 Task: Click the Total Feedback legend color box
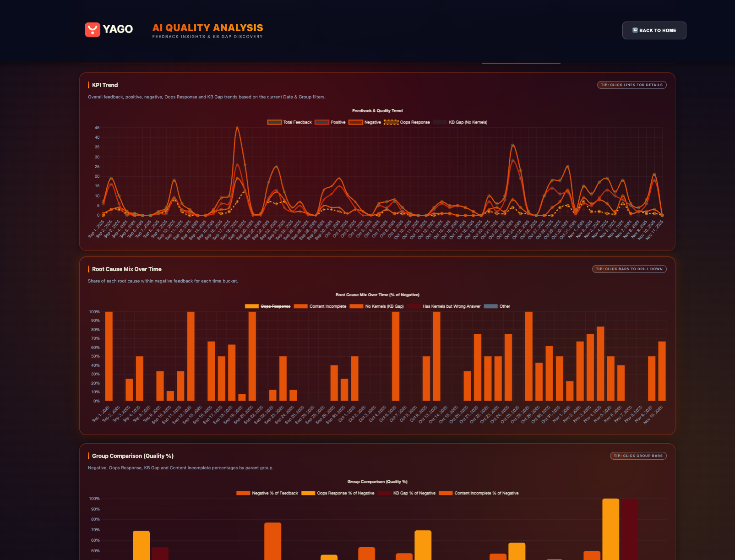pos(274,122)
